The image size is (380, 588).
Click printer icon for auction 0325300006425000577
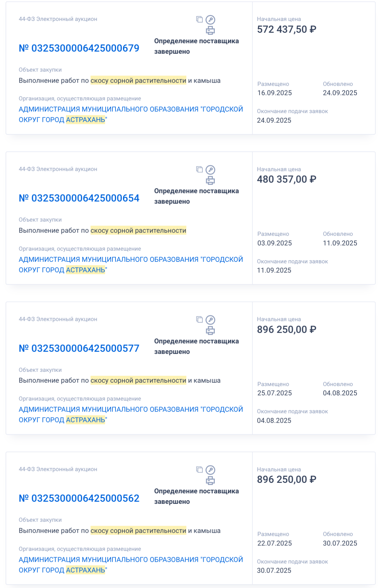click(210, 331)
